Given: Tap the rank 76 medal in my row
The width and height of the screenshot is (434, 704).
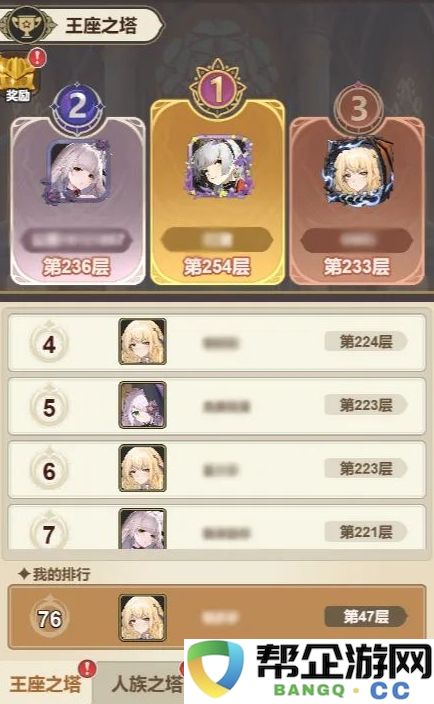Looking at the screenshot, I should click(49, 619).
